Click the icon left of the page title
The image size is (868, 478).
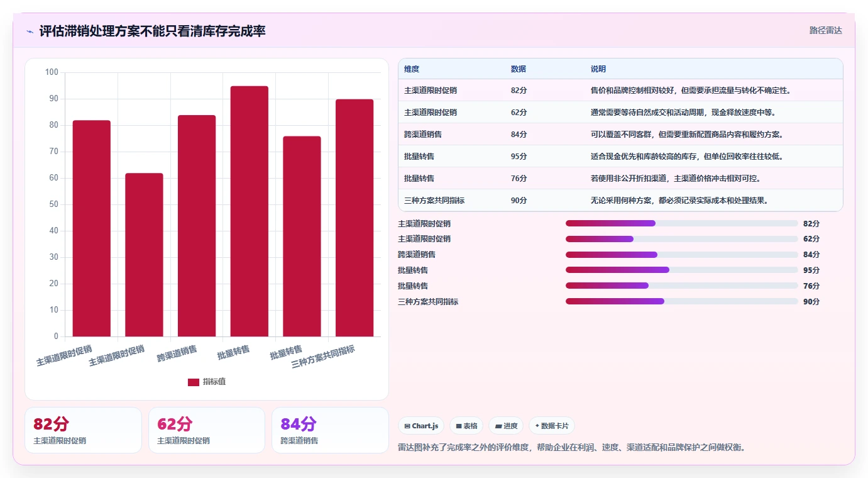(x=30, y=31)
